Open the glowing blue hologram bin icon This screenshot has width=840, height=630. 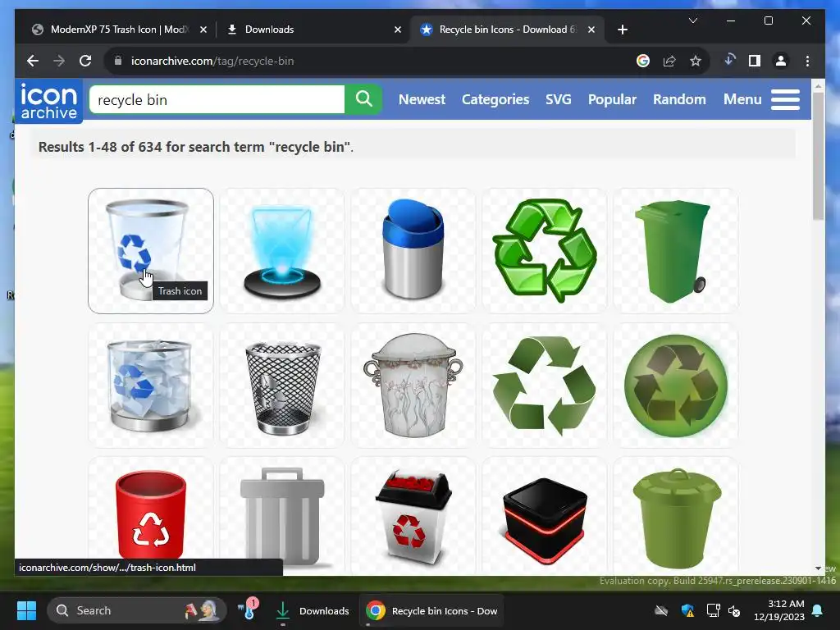[282, 251]
